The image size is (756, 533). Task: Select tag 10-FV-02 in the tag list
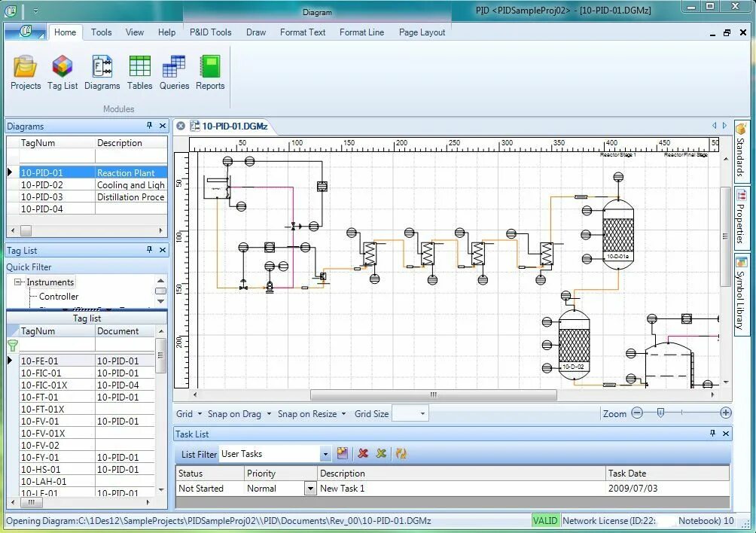pos(87,445)
